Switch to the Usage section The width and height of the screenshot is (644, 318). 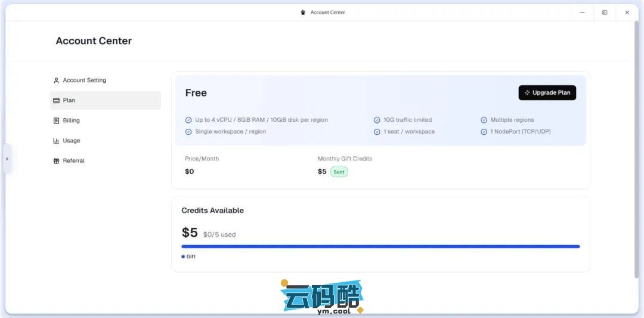(71, 141)
